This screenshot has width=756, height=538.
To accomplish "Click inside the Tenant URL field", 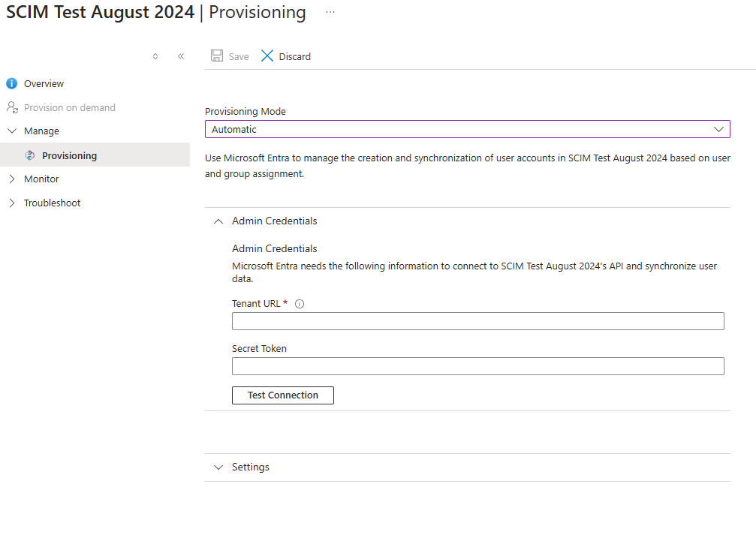I will 478,320.
